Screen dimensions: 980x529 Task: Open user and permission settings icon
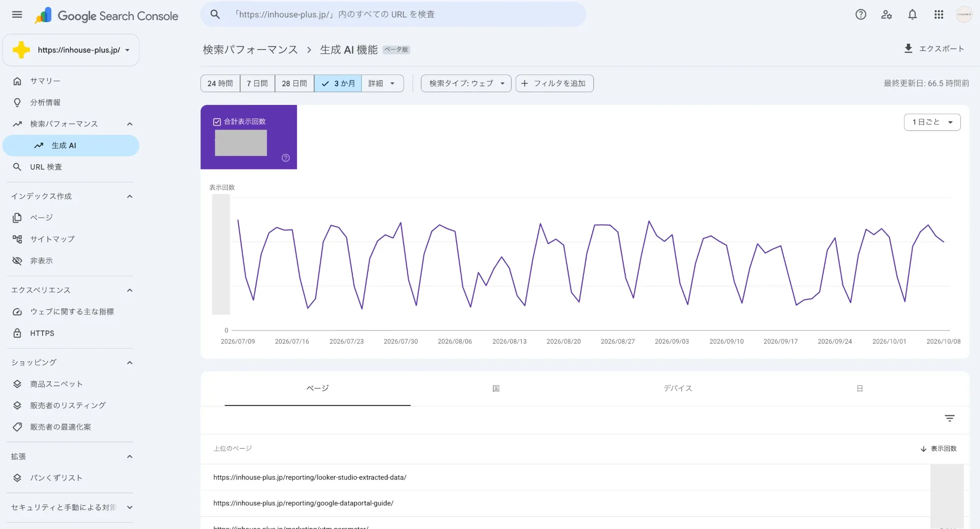coord(886,15)
